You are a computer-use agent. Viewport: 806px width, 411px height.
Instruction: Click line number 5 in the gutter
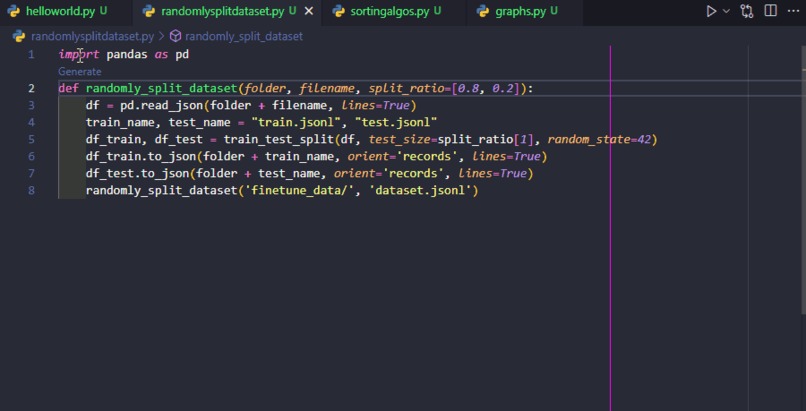coord(31,139)
